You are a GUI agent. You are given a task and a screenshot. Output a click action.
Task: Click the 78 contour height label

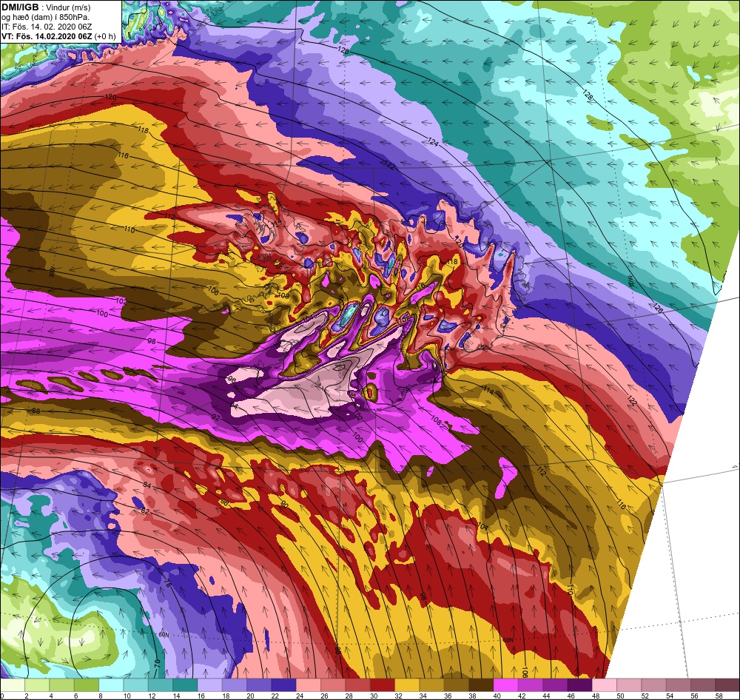click(166, 582)
